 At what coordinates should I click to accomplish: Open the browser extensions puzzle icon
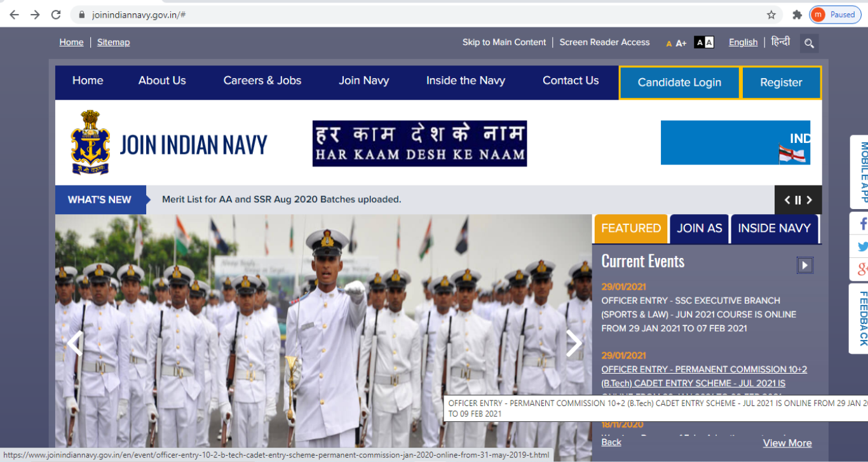point(797,15)
